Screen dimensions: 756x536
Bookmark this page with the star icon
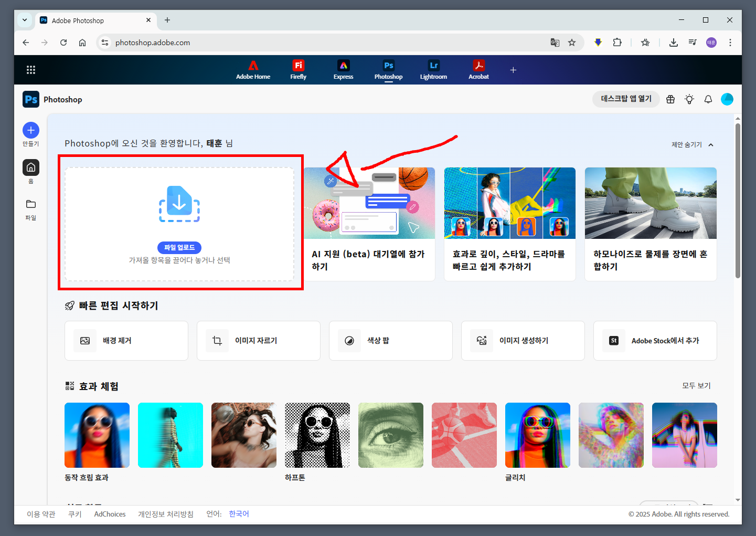pos(572,43)
